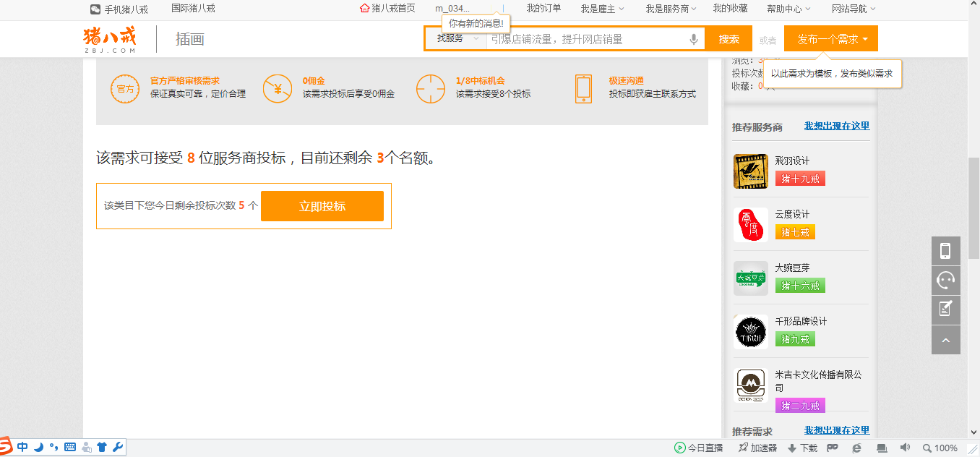
Task: Click the 100% zoom magnifier control
Action: coord(940,448)
